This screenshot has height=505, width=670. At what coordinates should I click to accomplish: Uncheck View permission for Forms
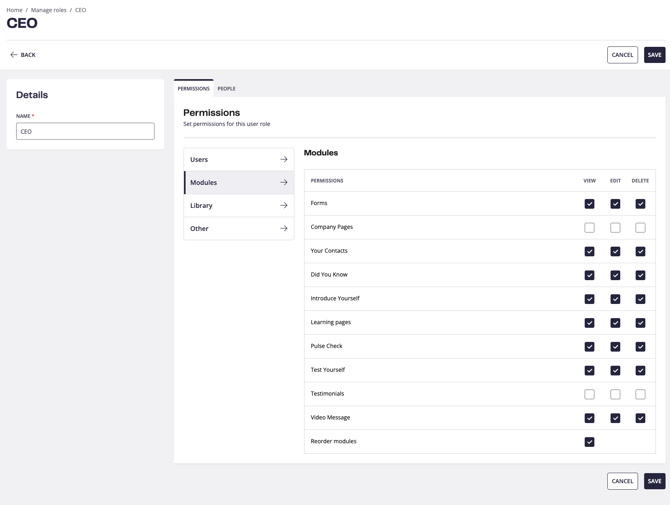click(x=589, y=204)
